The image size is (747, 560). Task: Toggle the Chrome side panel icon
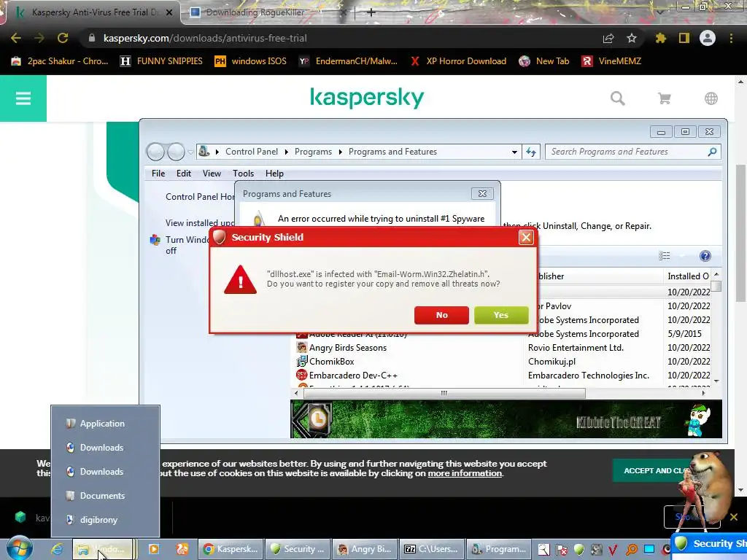click(x=684, y=38)
